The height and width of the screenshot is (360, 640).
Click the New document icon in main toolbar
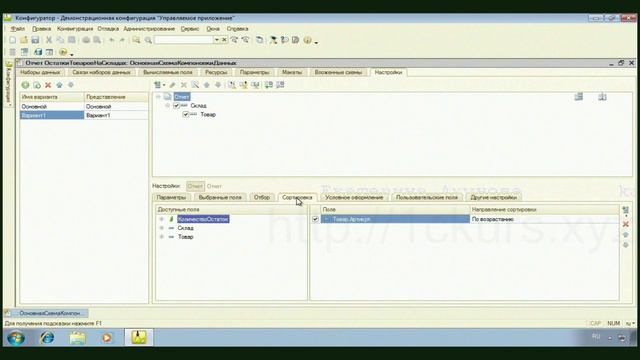[13, 40]
